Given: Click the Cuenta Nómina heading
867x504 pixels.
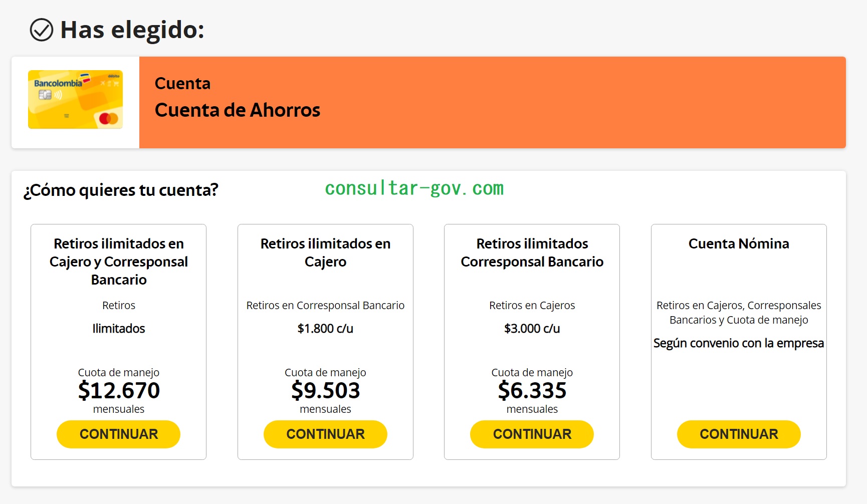Looking at the screenshot, I should (738, 243).
